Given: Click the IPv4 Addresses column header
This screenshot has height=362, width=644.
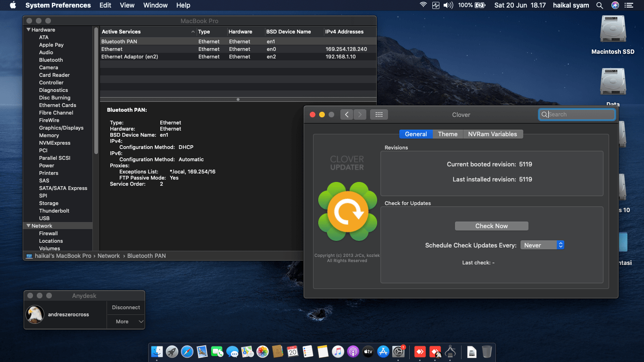Looking at the screenshot, I should click(350, 32).
